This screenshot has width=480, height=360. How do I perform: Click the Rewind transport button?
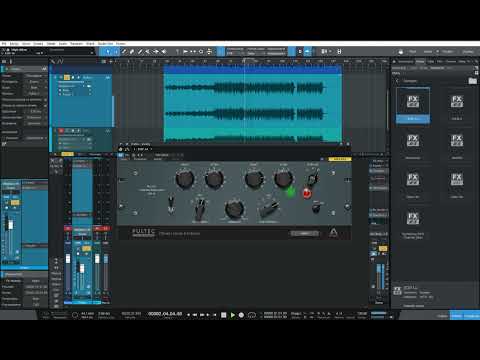(195, 314)
